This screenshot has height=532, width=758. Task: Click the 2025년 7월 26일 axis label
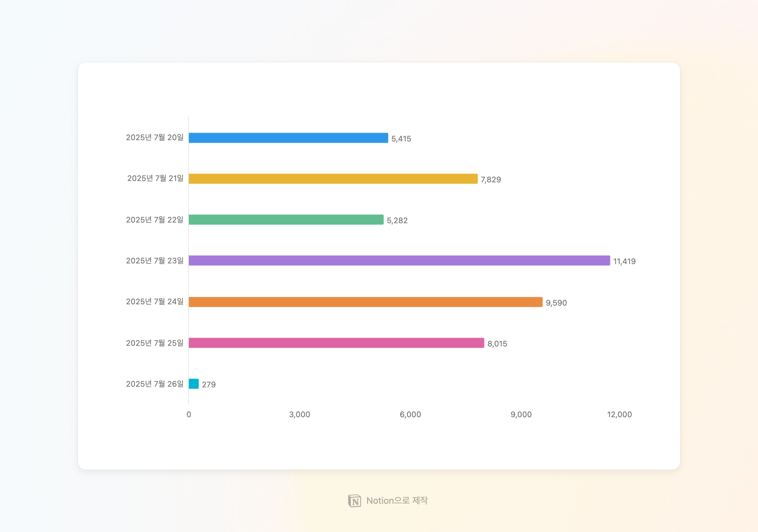tap(154, 384)
